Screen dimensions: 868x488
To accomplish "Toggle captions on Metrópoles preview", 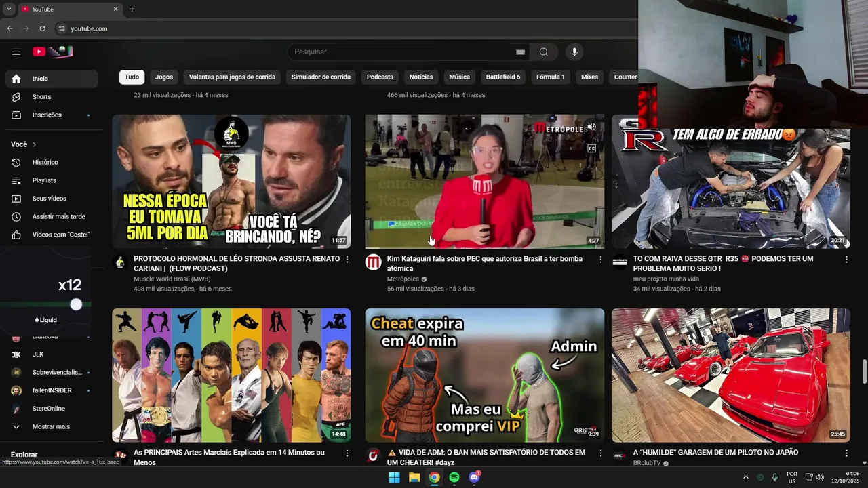I will (x=591, y=148).
